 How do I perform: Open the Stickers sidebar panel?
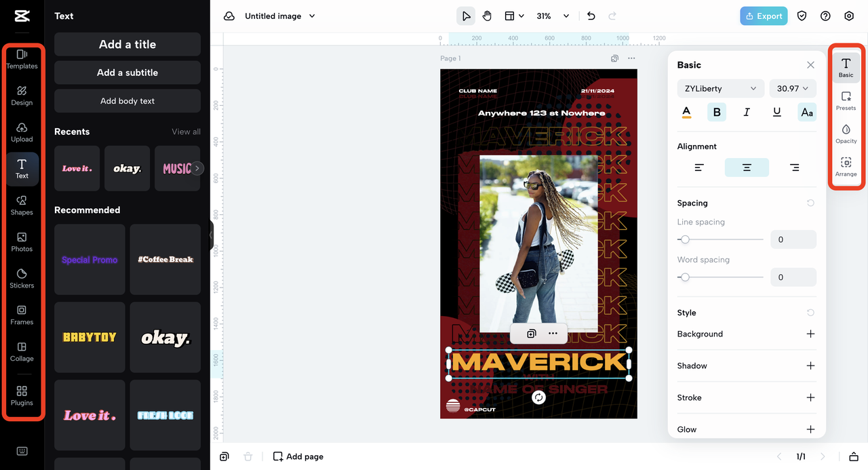point(22,279)
